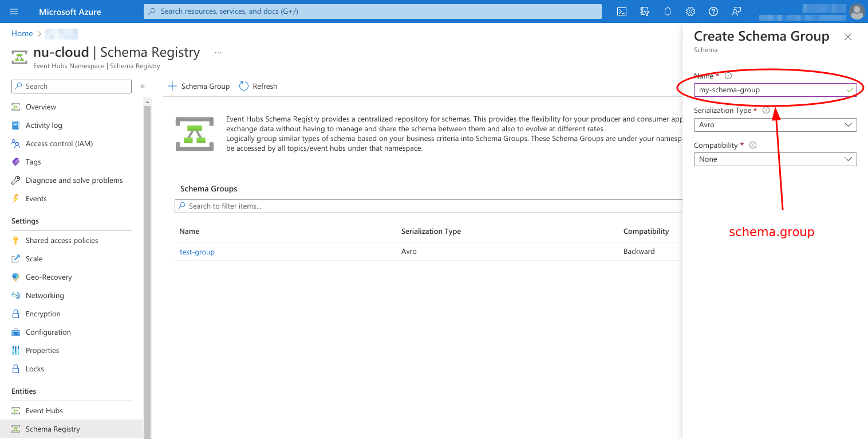Click the Activity log sidebar icon
Image resolution: width=868 pixels, height=439 pixels.
(16, 126)
